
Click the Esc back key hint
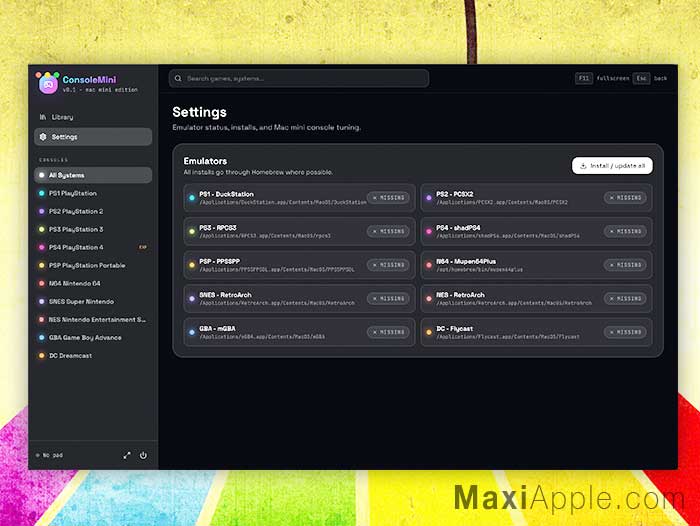[x=642, y=79]
